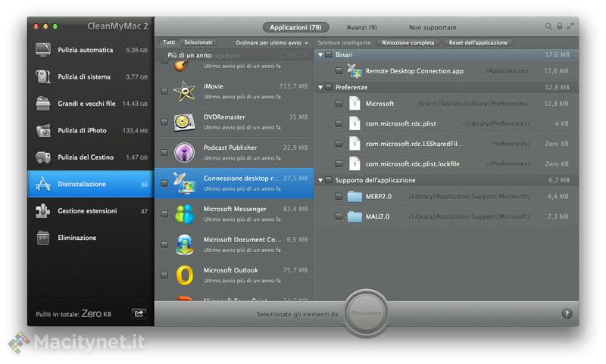This screenshot has width=606, height=364.
Task: Click the 5,35 GB value
Action: tap(136, 50)
